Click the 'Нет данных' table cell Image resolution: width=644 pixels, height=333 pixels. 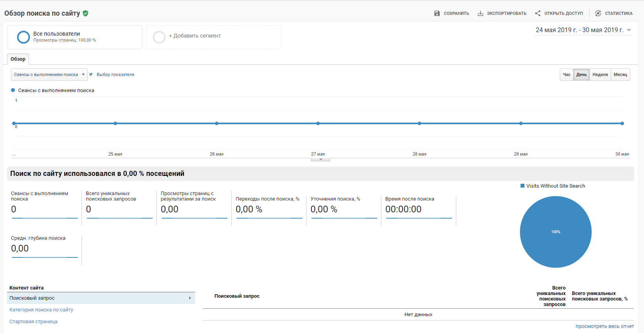[418, 315]
